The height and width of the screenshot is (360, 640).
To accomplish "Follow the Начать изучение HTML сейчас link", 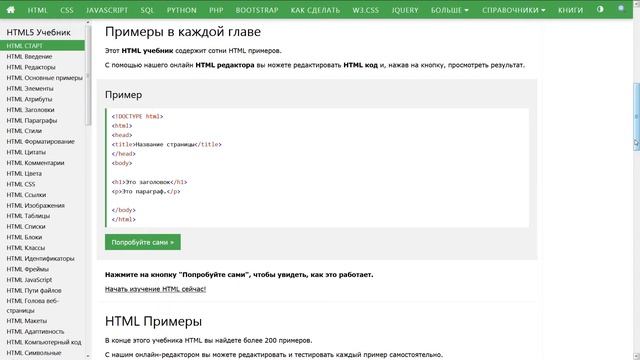I will [155, 289].
